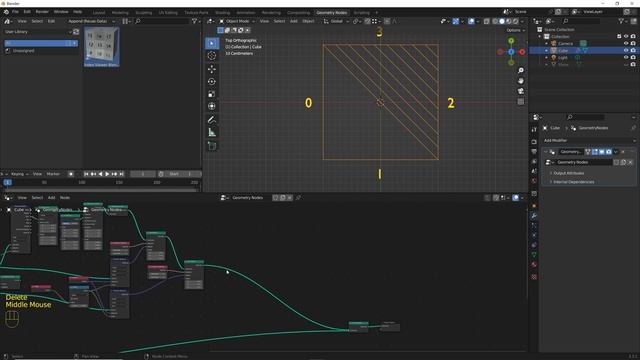Open the Render properties tab icon
Image resolution: width=640 pixels, height=360 pixels.
pos(534,142)
